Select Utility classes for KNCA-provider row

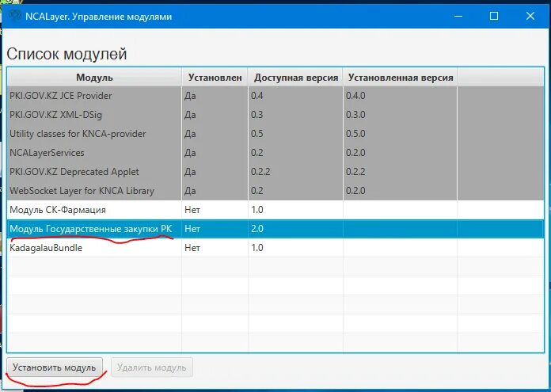click(x=275, y=134)
